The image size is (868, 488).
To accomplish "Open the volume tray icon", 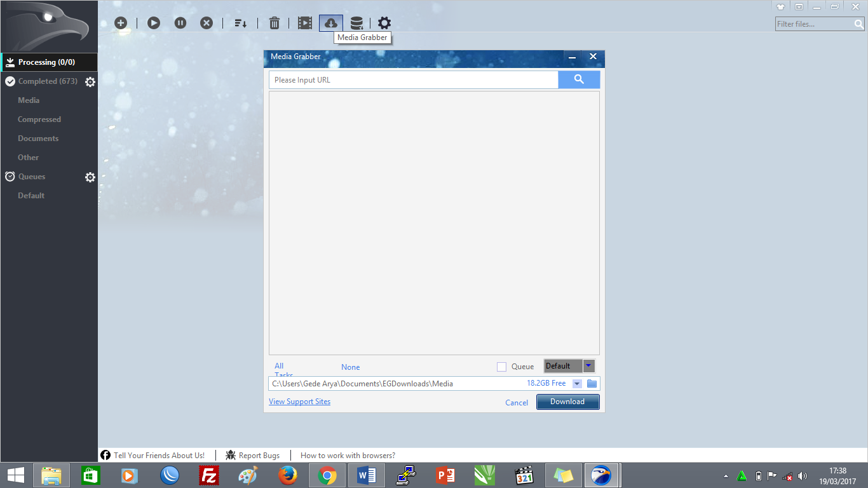I will [x=803, y=476].
